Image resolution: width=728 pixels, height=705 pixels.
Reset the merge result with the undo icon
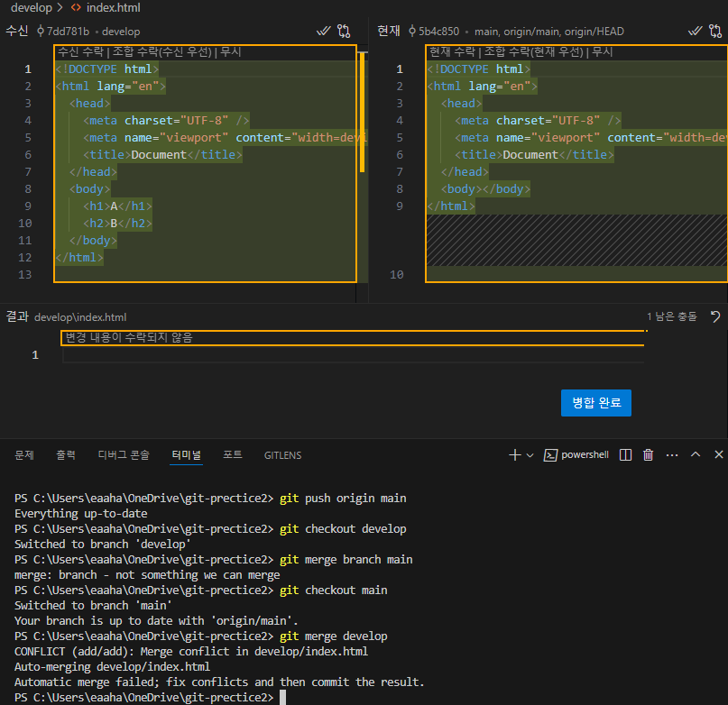click(715, 316)
